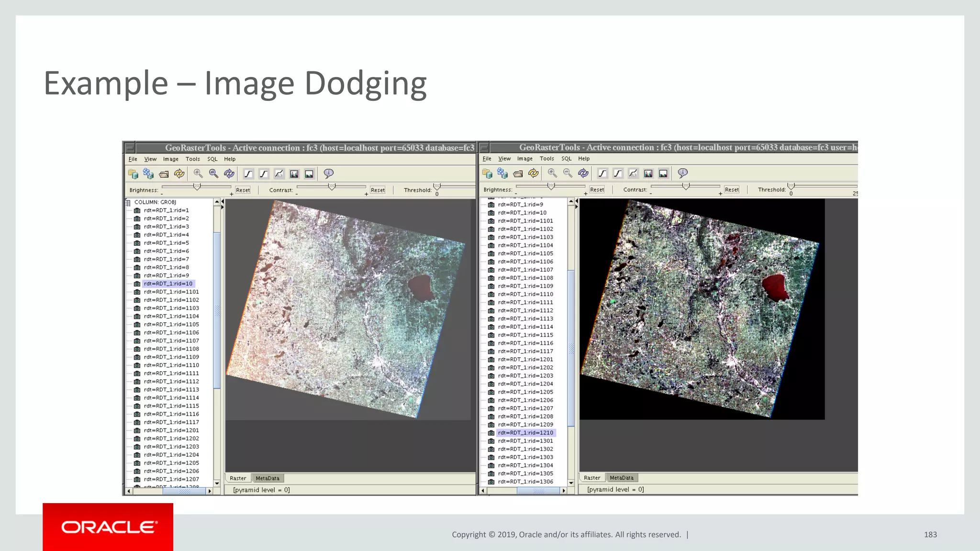Zoom out with the magnifier minus in right window

[568, 173]
